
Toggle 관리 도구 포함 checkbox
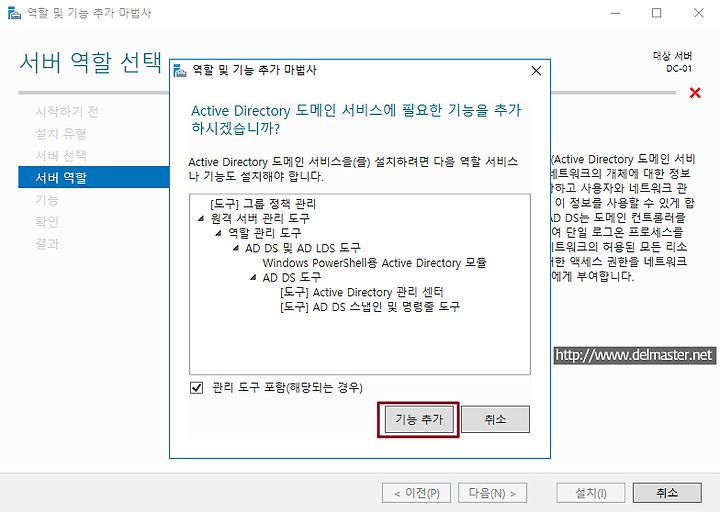(x=197, y=388)
